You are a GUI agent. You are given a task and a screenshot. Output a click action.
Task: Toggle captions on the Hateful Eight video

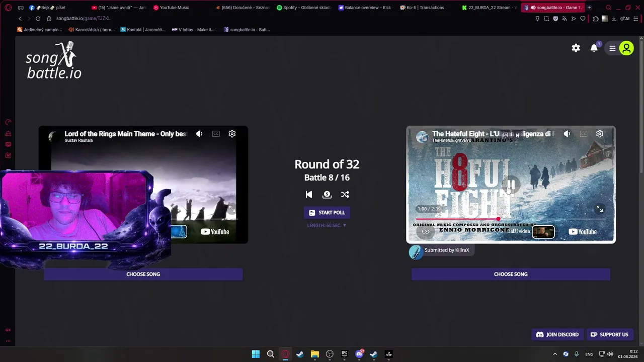pyautogui.click(x=584, y=134)
